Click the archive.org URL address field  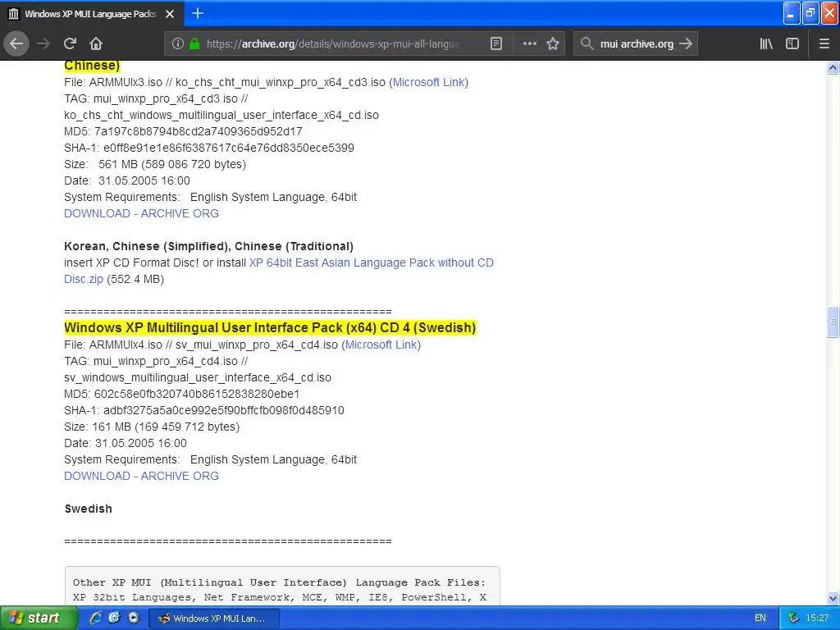point(332,44)
